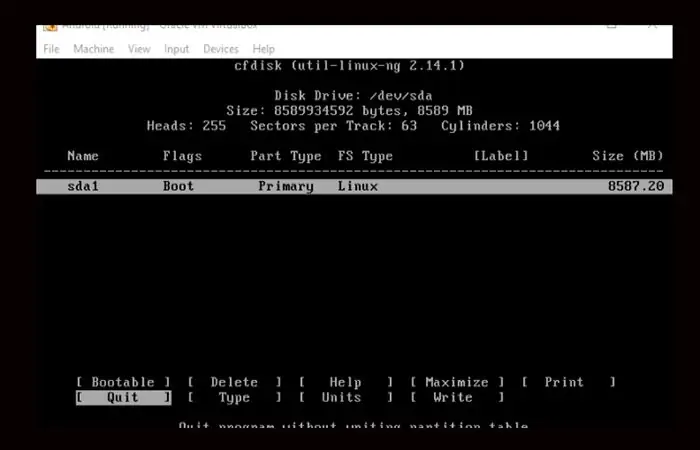The height and width of the screenshot is (450, 700).
Task: Click the FS Type column header
Action: (365, 156)
